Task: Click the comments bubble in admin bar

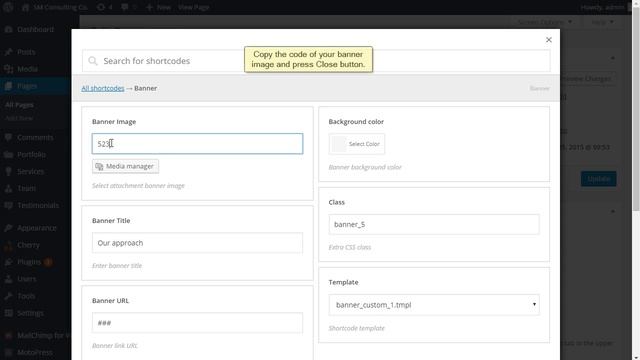Action: point(125,7)
